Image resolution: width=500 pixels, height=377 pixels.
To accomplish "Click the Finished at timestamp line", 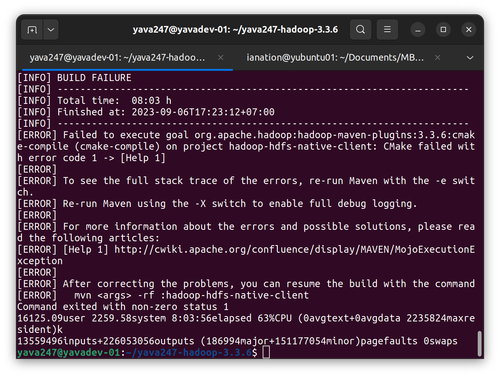I will pyautogui.click(x=146, y=112).
